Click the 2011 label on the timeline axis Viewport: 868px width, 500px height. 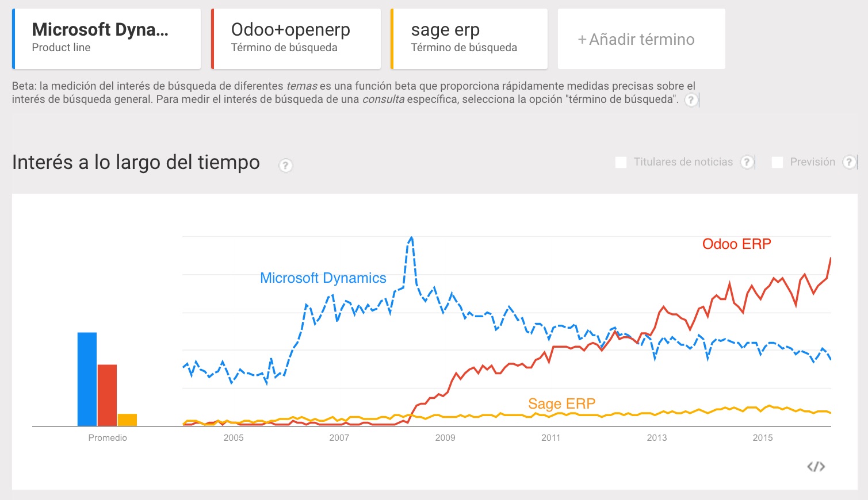tap(551, 437)
